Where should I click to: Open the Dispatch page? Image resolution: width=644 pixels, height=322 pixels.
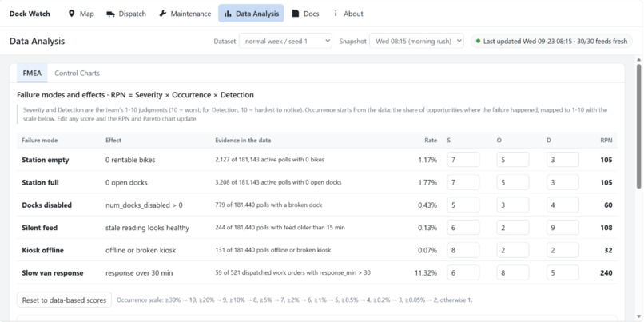[x=126, y=14]
